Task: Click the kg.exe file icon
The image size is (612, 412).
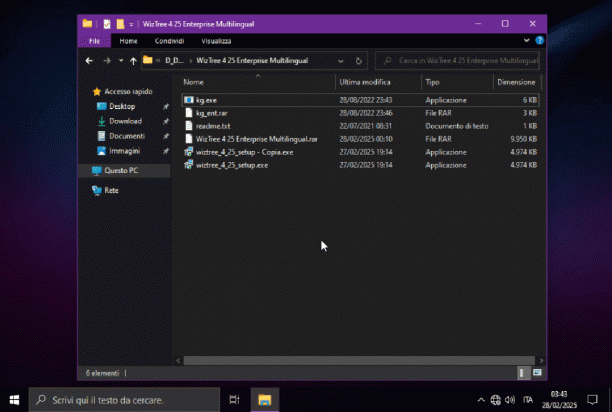Action: 189,100
